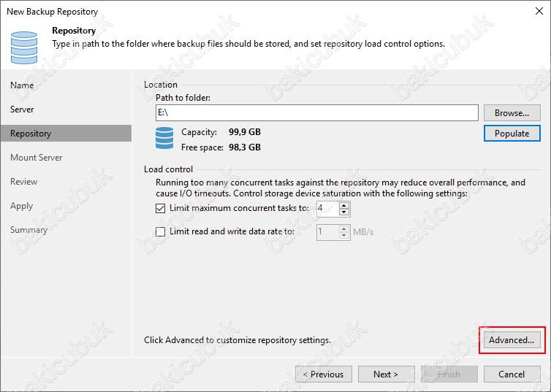551x392 pixels.
Task: Click up arrow of data rate spinner
Action: click(344, 228)
